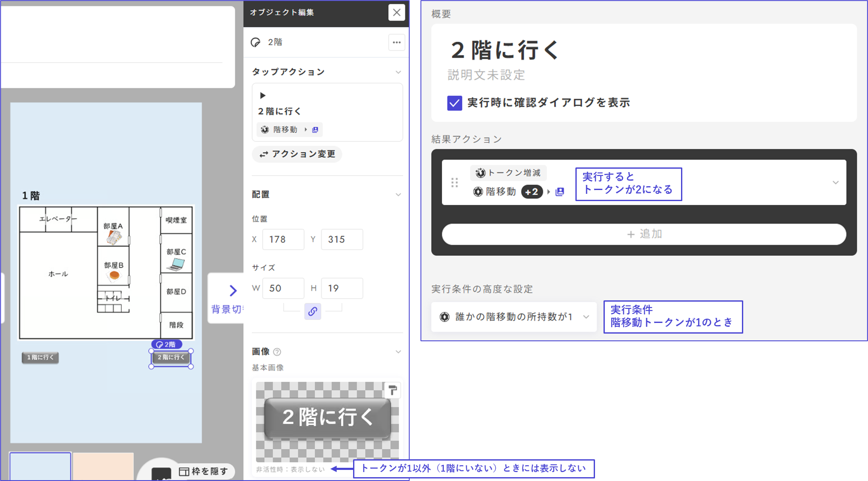Screen dimensions: 868x481
Task: Click the play triangle in the tap action card
Action: tap(263, 95)
